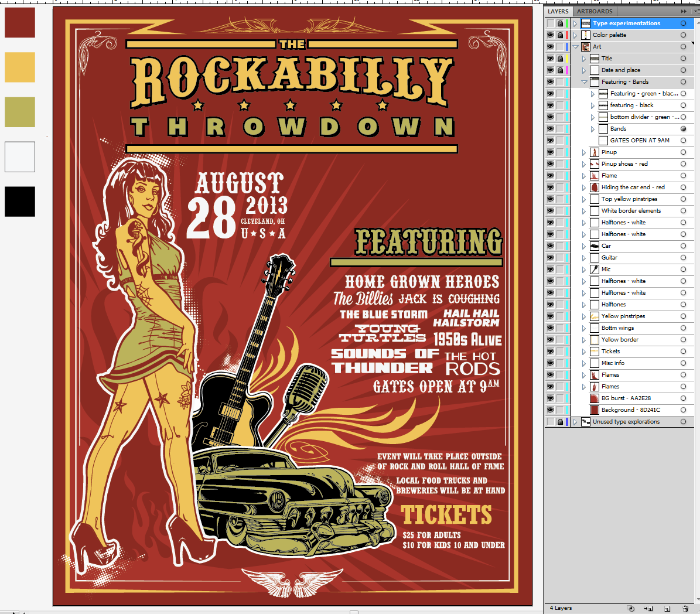Click target circle of Type experimentations layer
The height and width of the screenshot is (614, 700).
[683, 23]
